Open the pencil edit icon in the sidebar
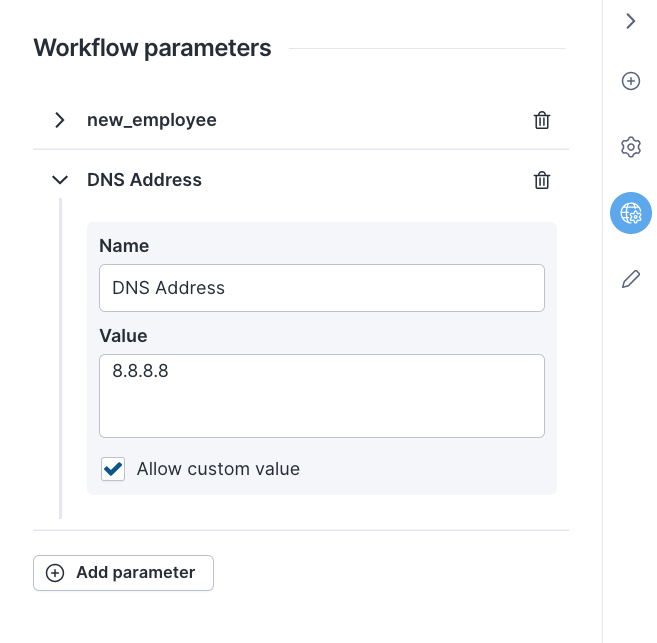This screenshot has width=657, height=643. (x=631, y=279)
